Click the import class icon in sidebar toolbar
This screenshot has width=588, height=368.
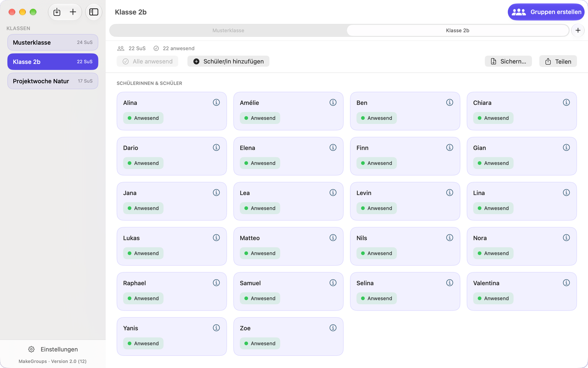[x=57, y=12]
